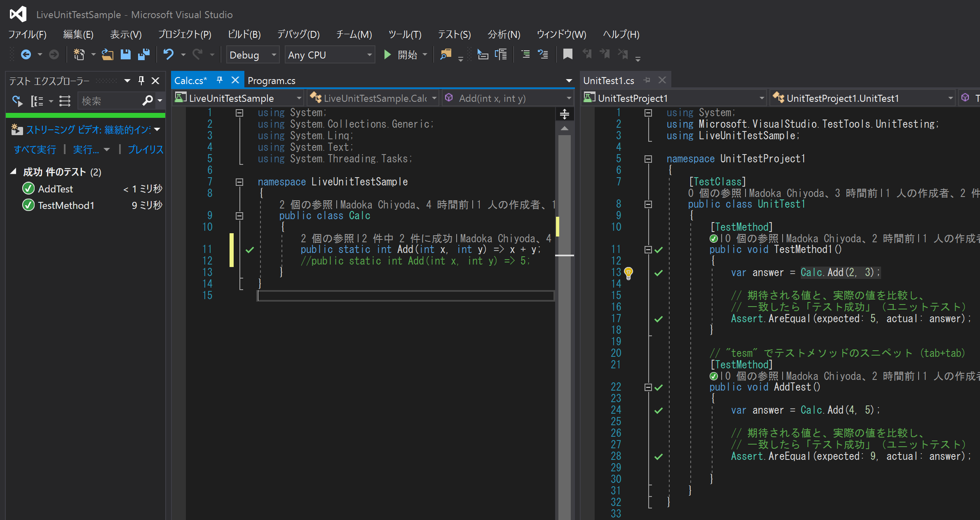Click the group-by icon in Test Explorer
The width and height of the screenshot is (980, 520).
pos(37,101)
